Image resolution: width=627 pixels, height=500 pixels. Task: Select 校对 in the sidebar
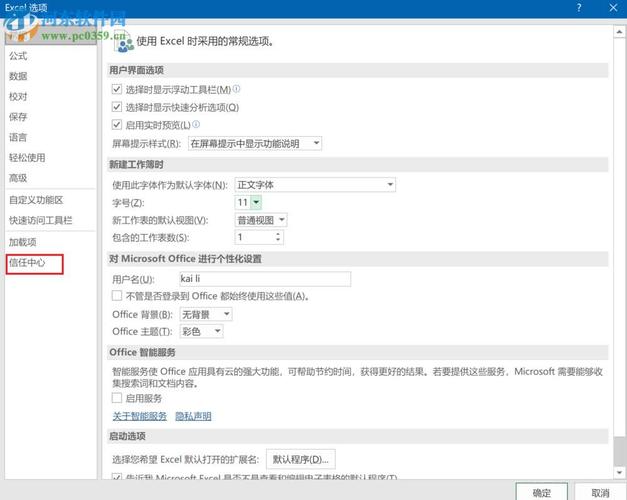tap(18, 96)
